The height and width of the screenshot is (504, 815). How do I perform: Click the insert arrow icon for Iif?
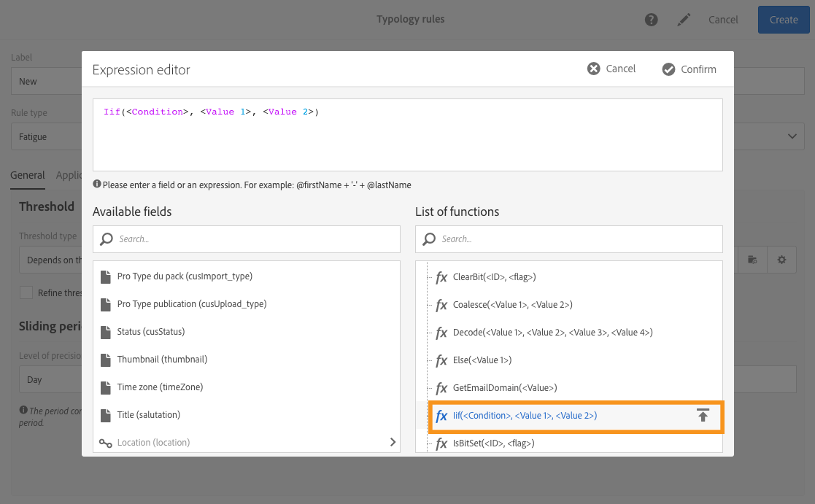coord(703,415)
